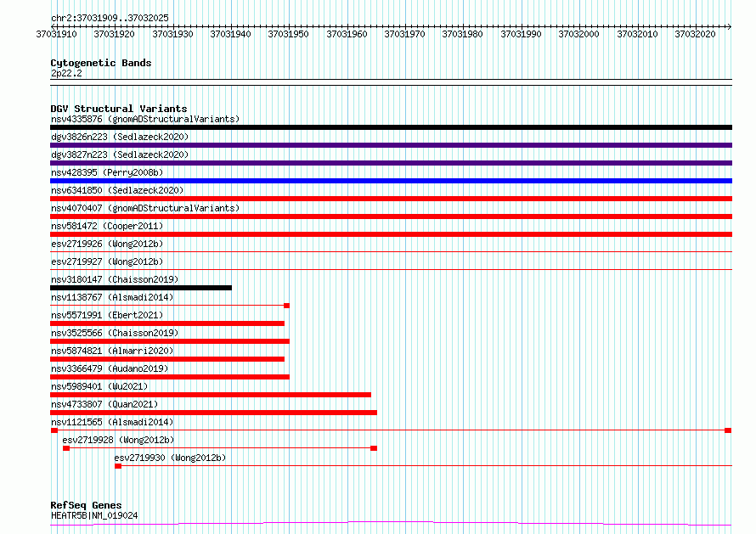Viewport: 756px width, 534px height.
Task: Click the purple bar under dgv3826n223
Action: pyautogui.click(x=391, y=145)
